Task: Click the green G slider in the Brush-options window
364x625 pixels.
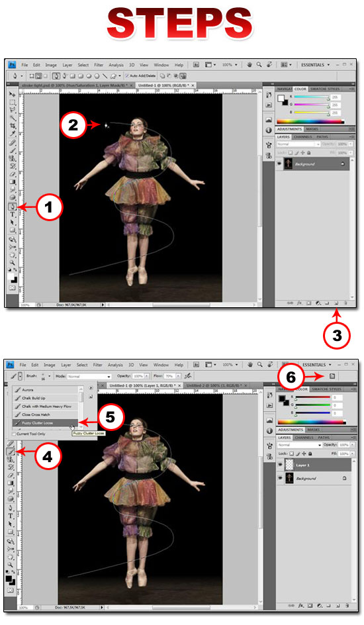Action: (x=313, y=405)
